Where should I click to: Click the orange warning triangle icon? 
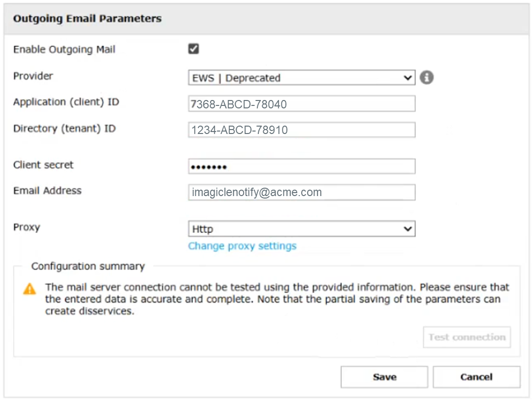(x=30, y=289)
